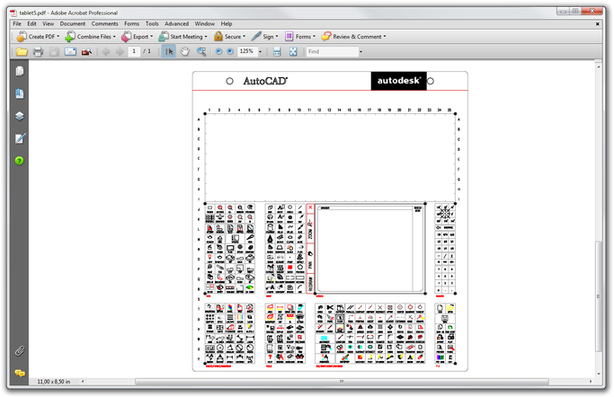
Task: Open the Layers panel in sidebar
Action: 19,116
